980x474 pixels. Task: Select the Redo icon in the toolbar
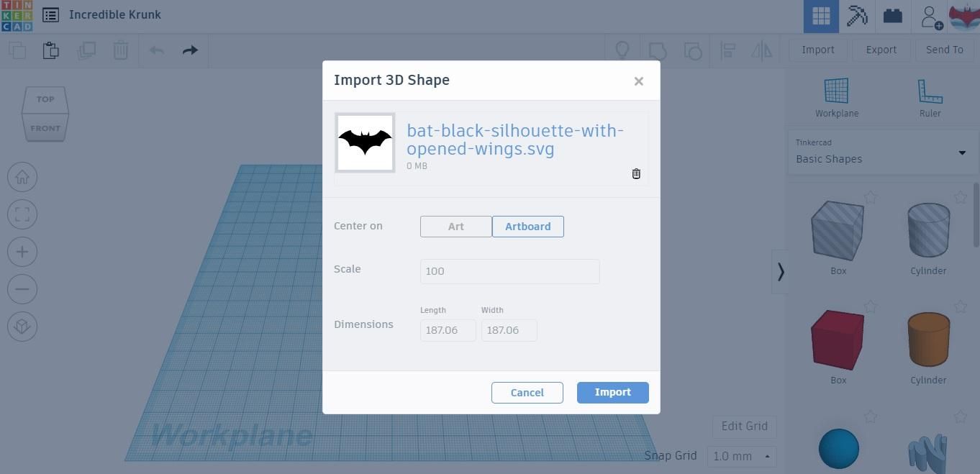[189, 50]
